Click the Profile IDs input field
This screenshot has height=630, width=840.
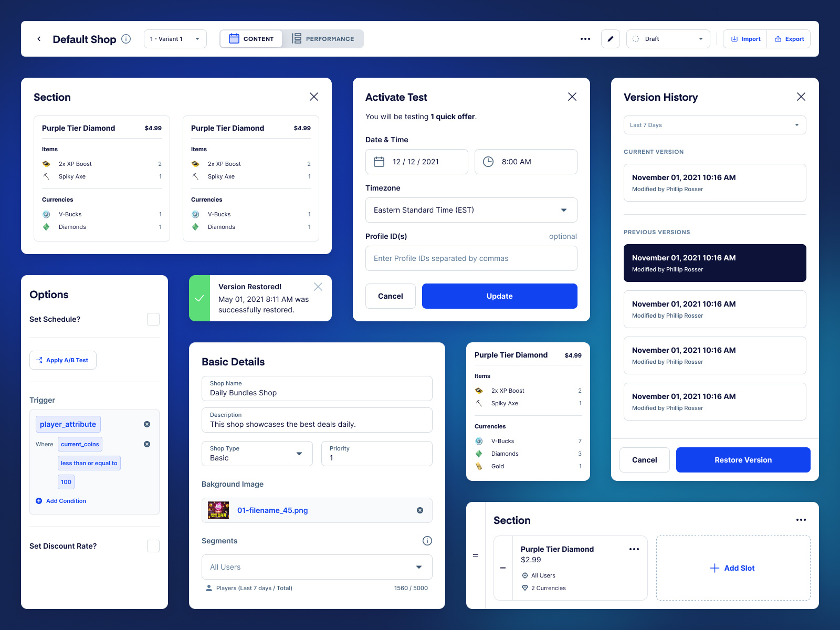pyautogui.click(x=471, y=258)
